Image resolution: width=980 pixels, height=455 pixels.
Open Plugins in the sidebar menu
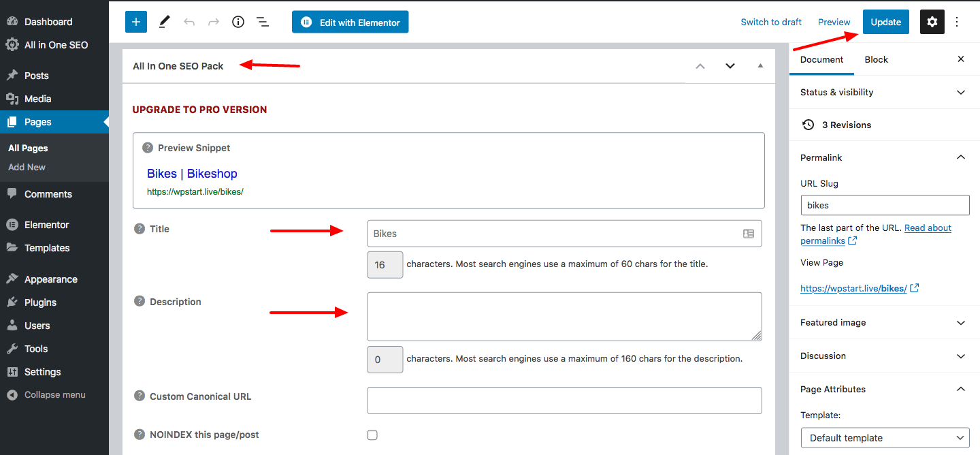click(40, 302)
